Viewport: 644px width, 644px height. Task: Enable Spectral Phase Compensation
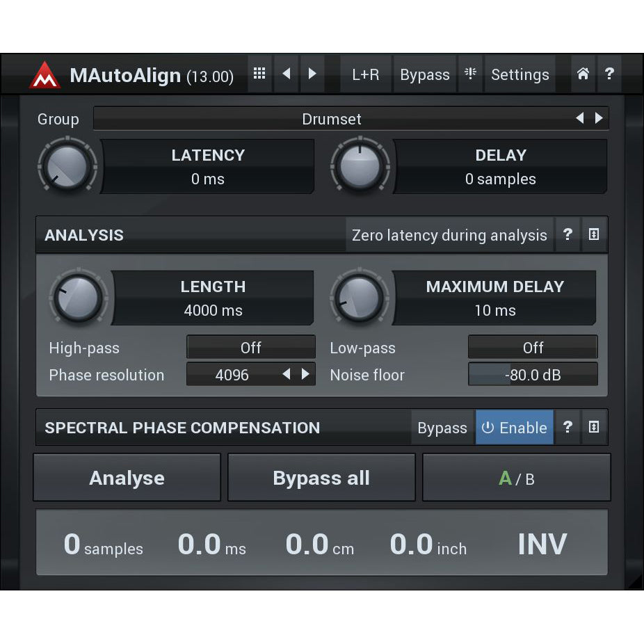(x=515, y=428)
